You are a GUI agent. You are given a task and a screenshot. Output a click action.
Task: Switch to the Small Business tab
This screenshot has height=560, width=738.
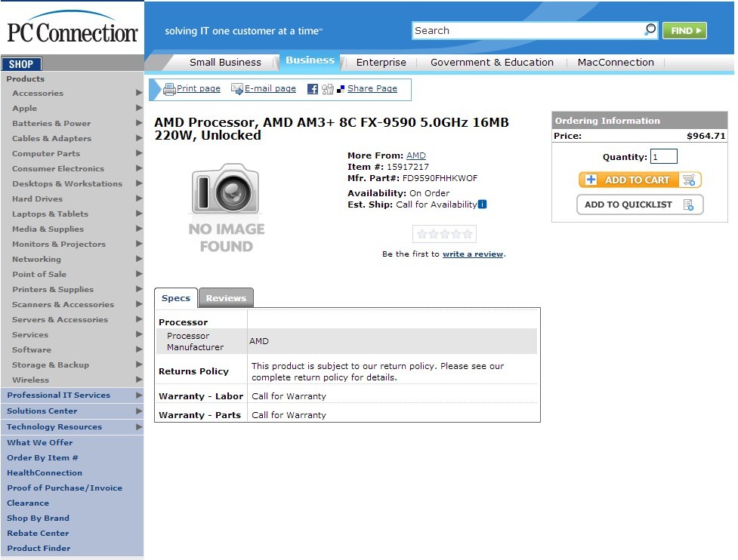(x=225, y=62)
